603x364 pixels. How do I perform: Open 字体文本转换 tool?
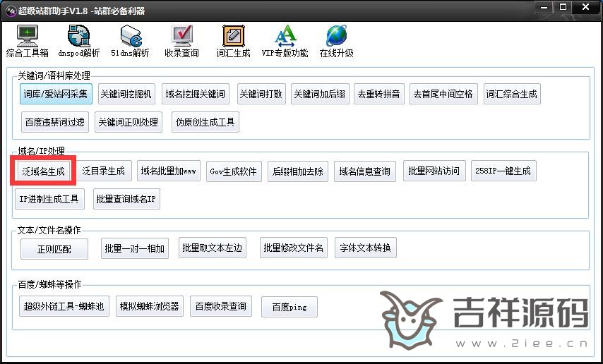(x=366, y=248)
